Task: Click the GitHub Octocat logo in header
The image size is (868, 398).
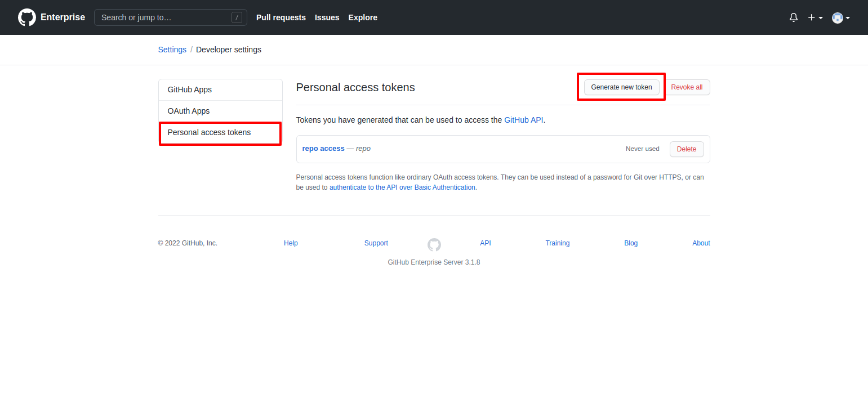Action: 27,17
